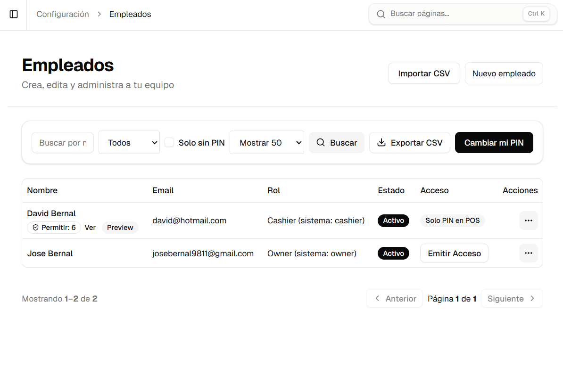563x392 pixels.
Task: Open the actions ellipsis menu for Jose Bernal
Action: (529, 253)
